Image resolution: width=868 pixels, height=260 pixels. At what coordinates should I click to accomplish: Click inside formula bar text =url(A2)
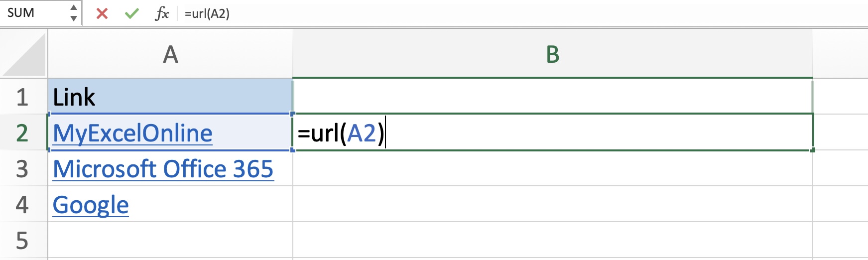click(207, 13)
